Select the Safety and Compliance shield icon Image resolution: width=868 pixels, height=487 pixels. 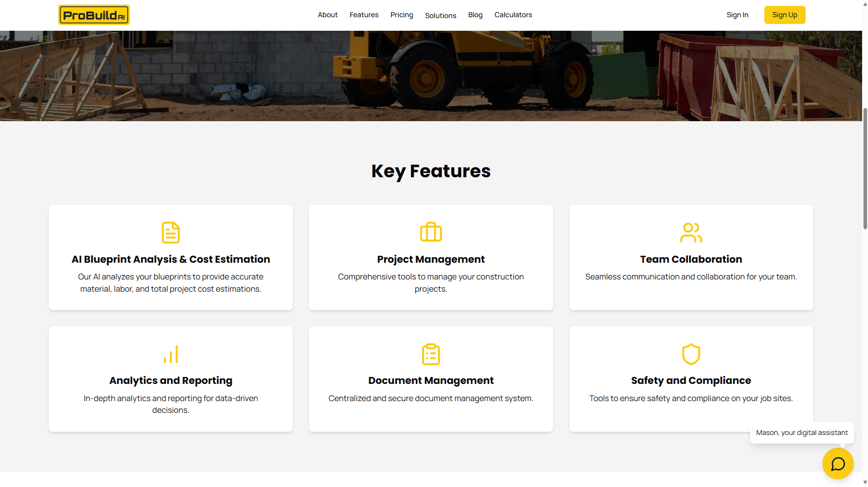(691, 354)
